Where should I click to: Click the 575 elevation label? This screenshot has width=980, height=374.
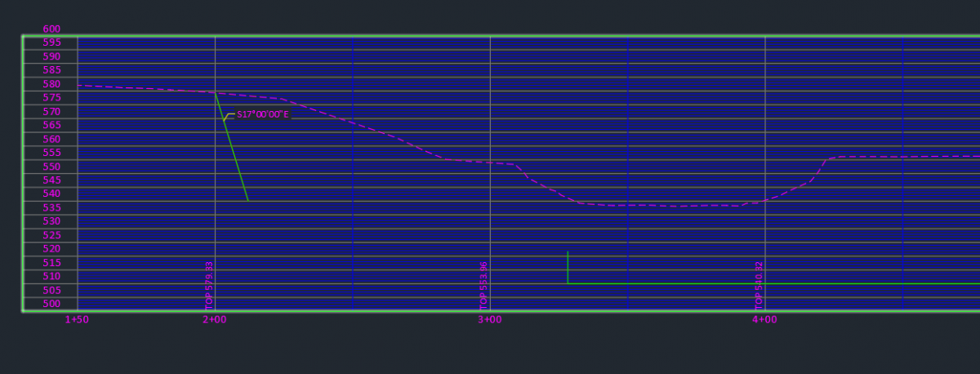(51, 97)
